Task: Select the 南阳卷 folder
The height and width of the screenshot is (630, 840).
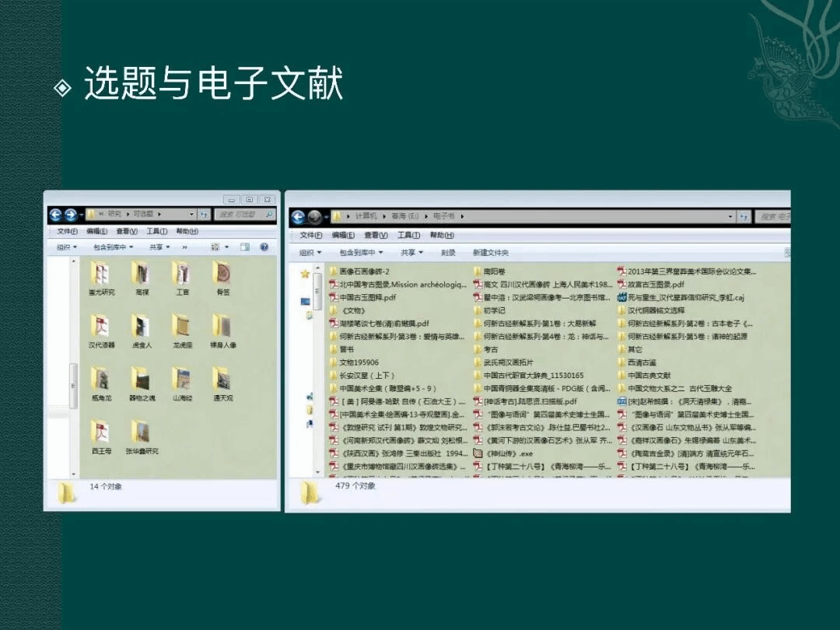Action: [x=494, y=271]
